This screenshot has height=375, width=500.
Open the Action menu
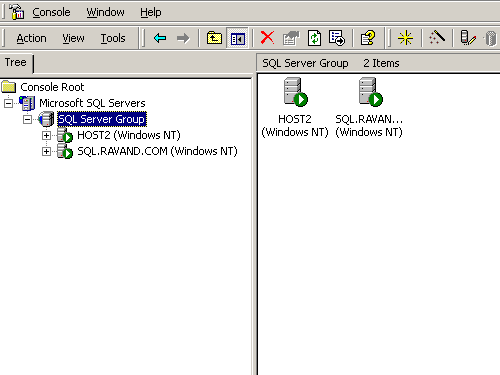coord(31,38)
